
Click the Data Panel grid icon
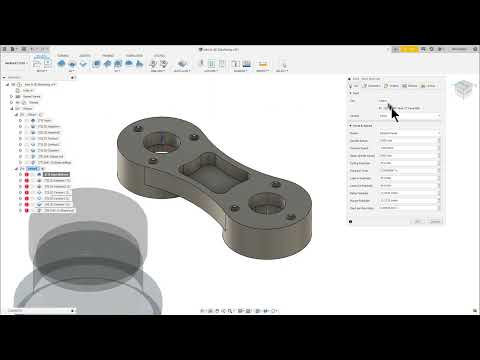pos(4,49)
